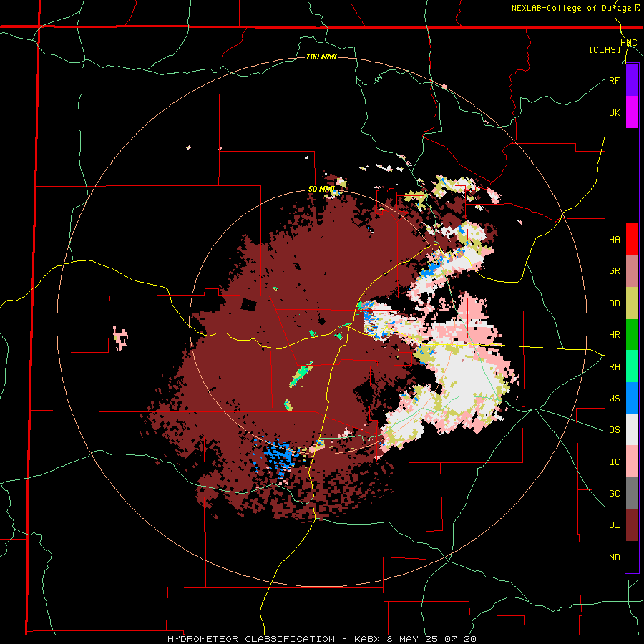
Task: Click the GC legend label
Action: [x=614, y=494]
